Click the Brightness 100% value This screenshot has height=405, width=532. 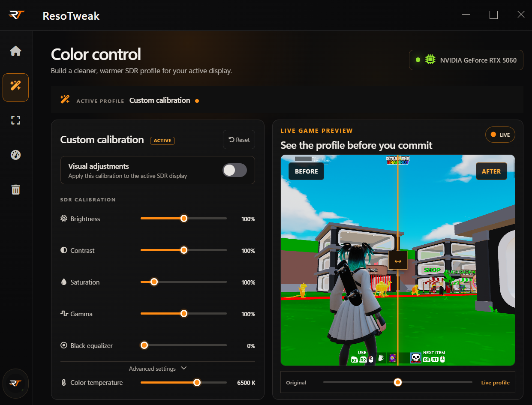[x=248, y=219]
